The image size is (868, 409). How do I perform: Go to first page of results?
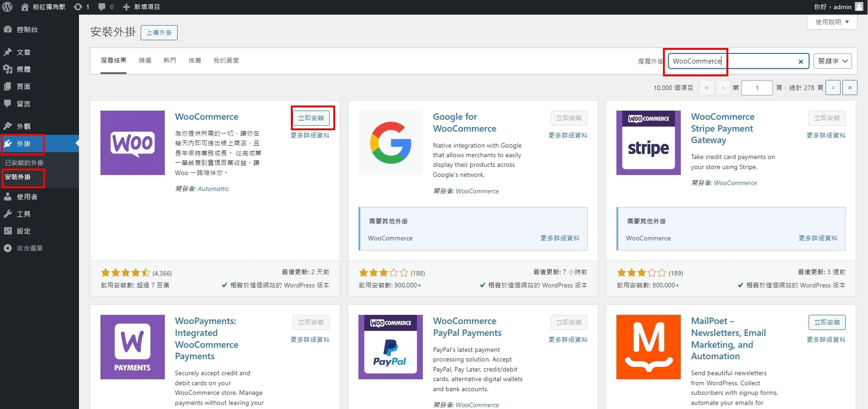click(x=706, y=88)
